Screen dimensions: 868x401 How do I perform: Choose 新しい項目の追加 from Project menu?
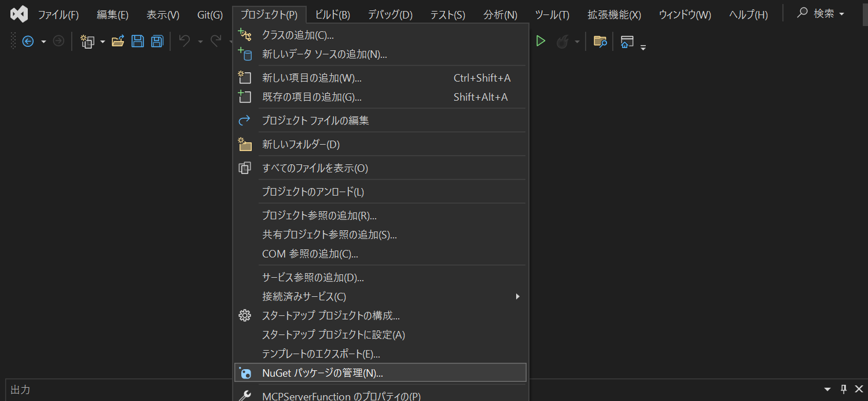coord(311,78)
